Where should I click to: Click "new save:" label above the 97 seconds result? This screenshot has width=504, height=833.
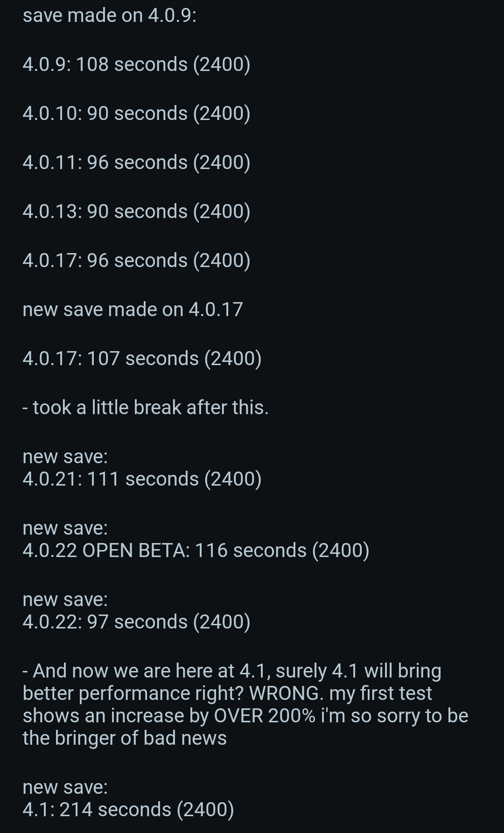click(x=65, y=600)
